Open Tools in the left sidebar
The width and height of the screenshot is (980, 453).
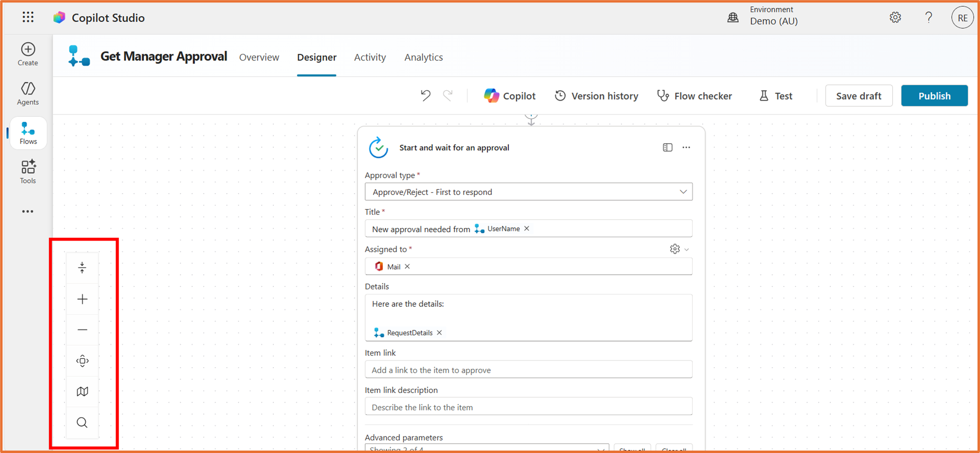pyautogui.click(x=28, y=172)
